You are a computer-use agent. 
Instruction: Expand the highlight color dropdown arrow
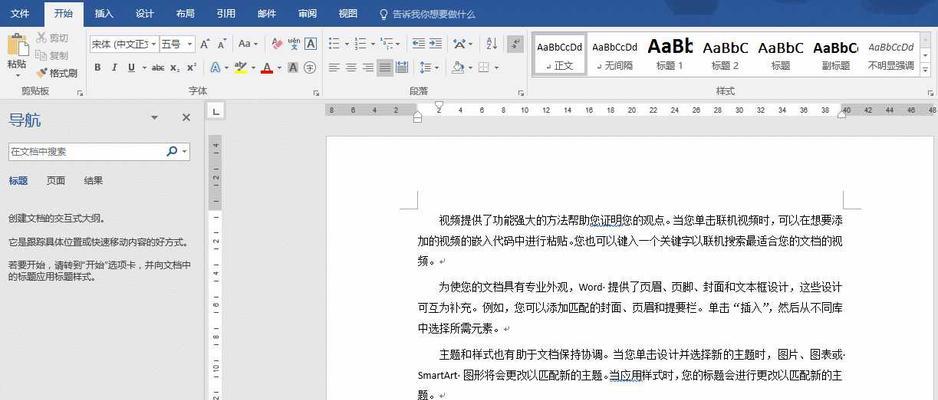[252, 68]
